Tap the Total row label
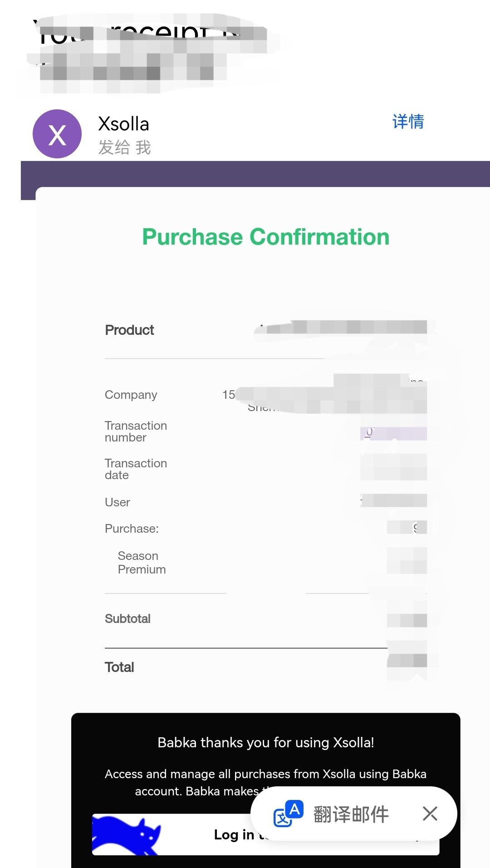This screenshot has height=868, width=490. click(x=119, y=667)
